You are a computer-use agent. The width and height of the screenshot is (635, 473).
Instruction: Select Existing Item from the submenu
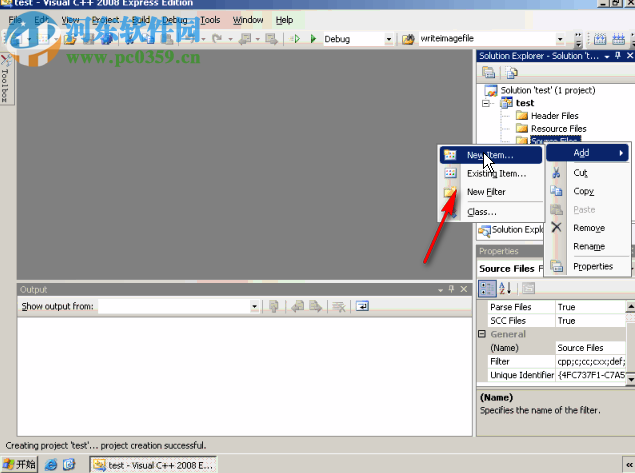point(496,173)
